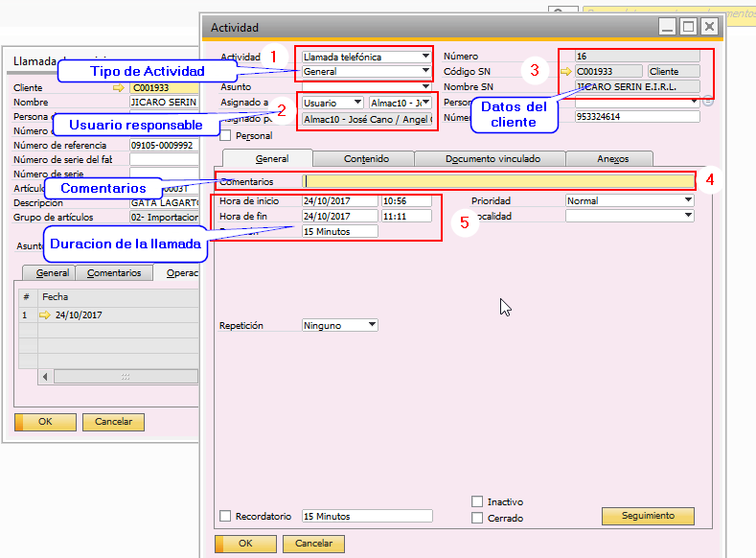Toggle the Personal checkbox
The image size is (756, 558).
(225, 136)
